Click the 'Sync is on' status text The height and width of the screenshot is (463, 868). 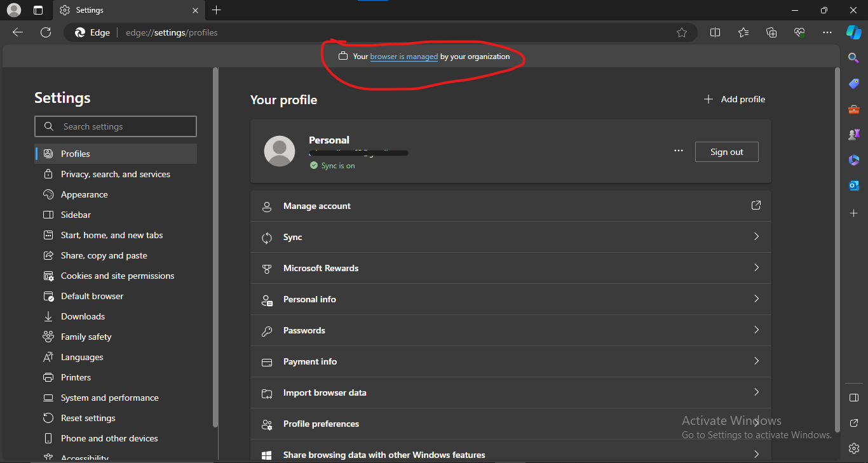[338, 166]
